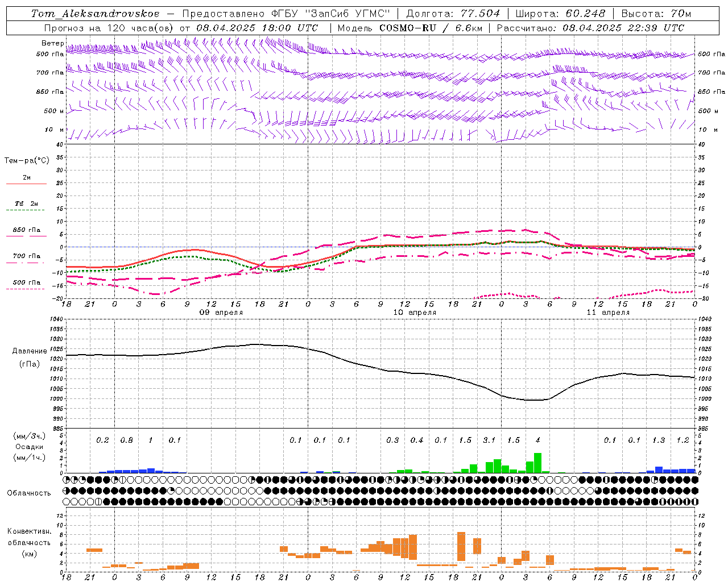Screen dimensions: 728x582
Task: Click the Конвективн. облачность (км) label
Action: [29, 542]
